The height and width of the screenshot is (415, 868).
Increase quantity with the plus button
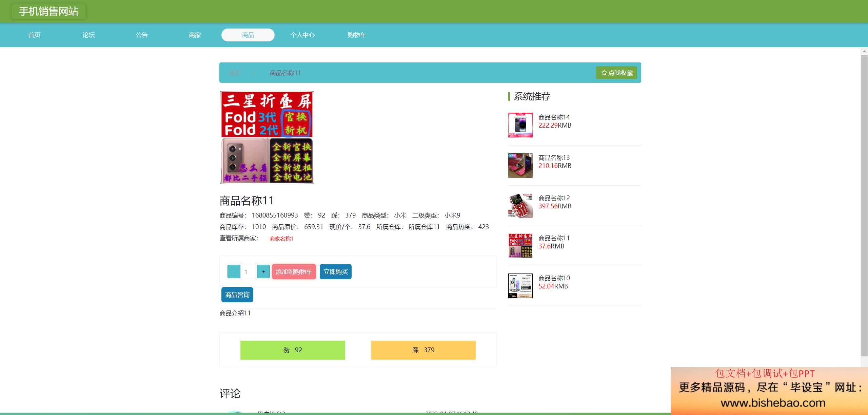(x=263, y=271)
